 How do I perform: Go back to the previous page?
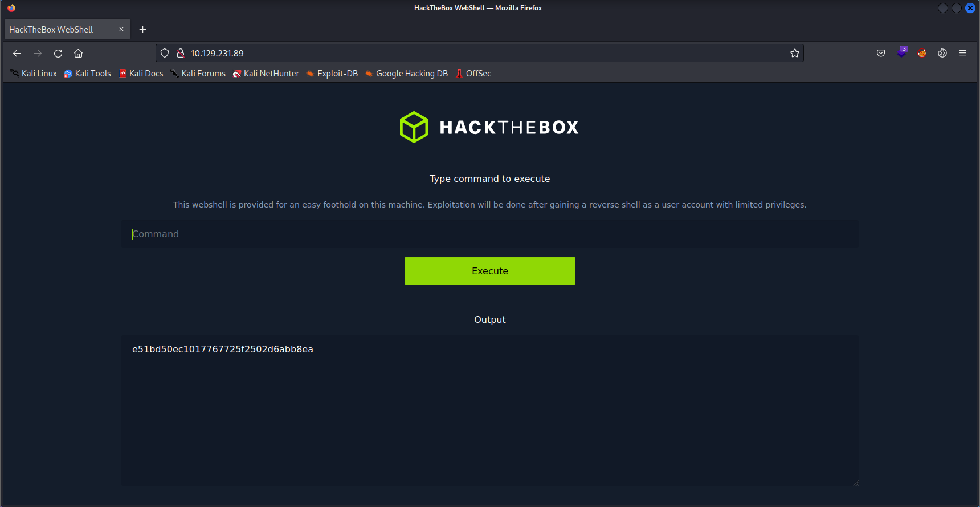pos(17,53)
